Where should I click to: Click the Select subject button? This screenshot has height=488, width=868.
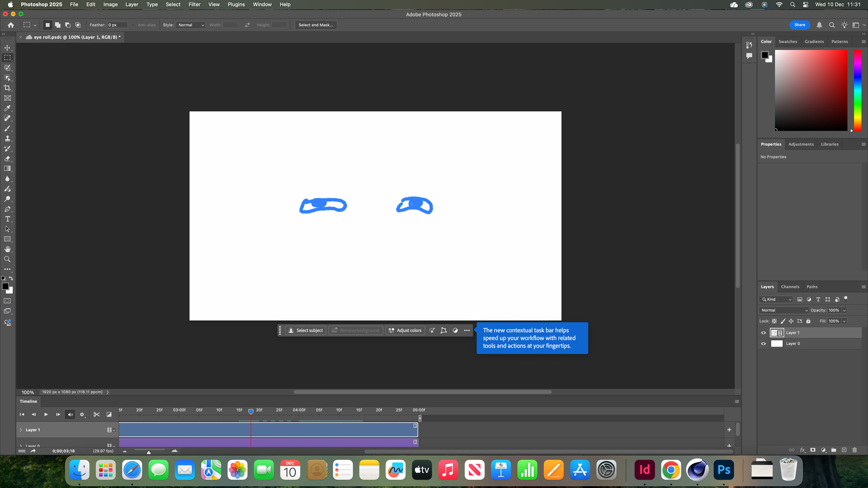click(x=306, y=331)
